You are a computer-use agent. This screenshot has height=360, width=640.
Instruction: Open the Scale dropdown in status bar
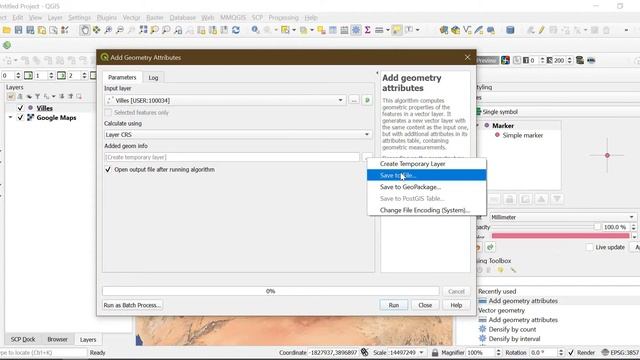pyautogui.click(x=421, y=352)
